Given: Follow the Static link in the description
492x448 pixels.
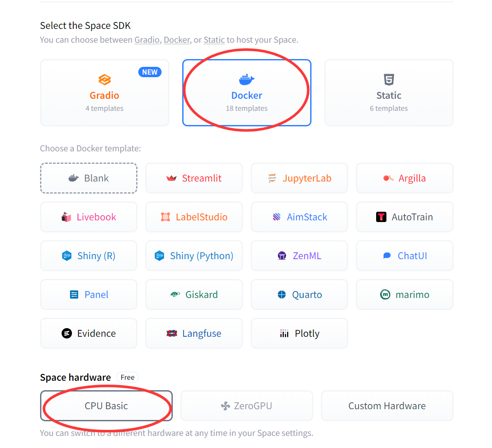Looking at the screenshot, I should (x=214, y=40).
